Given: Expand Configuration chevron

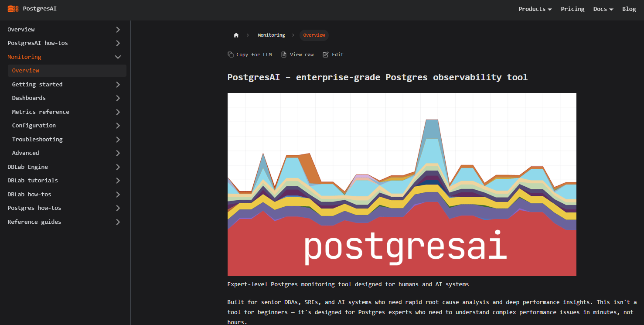Looking at the screenshot, I should [x=118, y=126].
